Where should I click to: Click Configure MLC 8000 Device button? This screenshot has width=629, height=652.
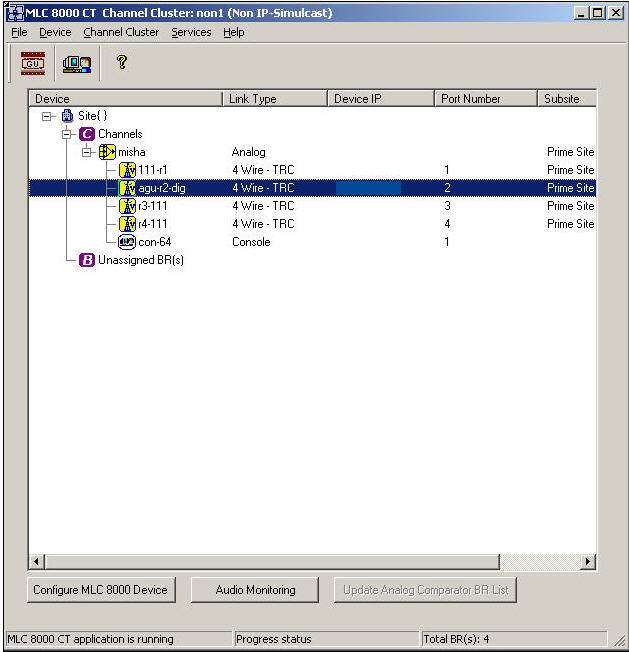(x=100, y=590)
